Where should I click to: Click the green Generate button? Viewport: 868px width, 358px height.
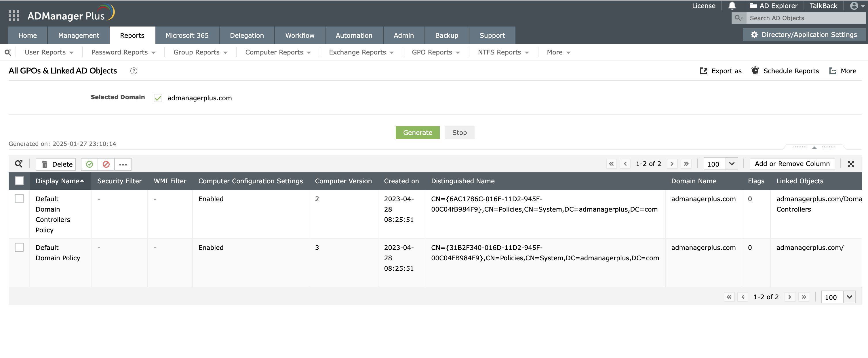(417, 133)
